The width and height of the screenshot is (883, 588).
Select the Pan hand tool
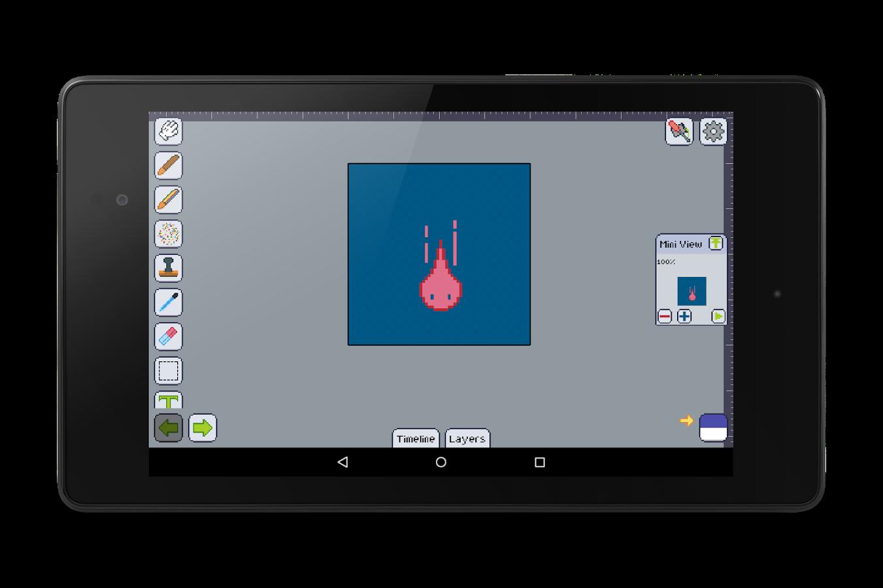[168, 132]
